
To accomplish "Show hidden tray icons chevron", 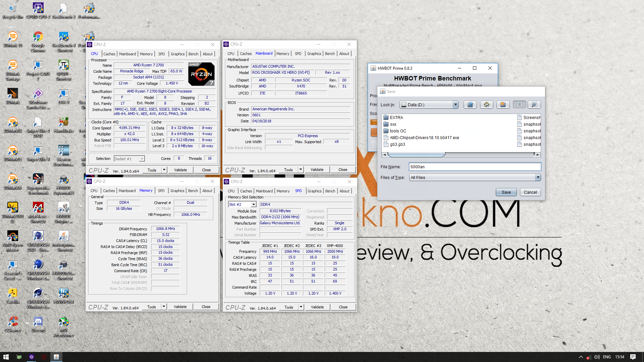I will click(581, 357).
